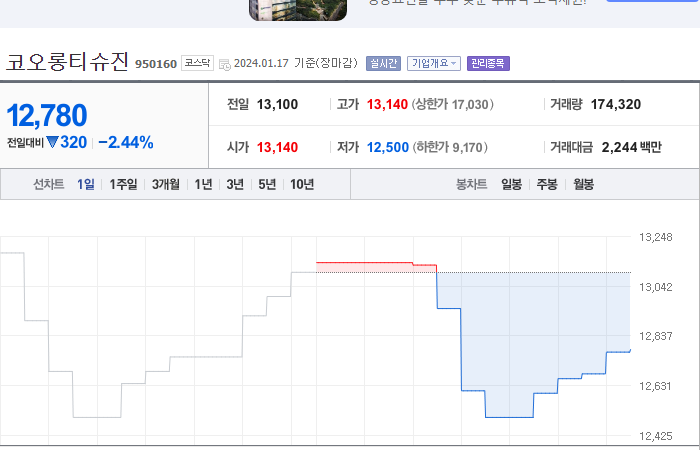
Task: Click the 12,837 axis label
Action: 655,336
